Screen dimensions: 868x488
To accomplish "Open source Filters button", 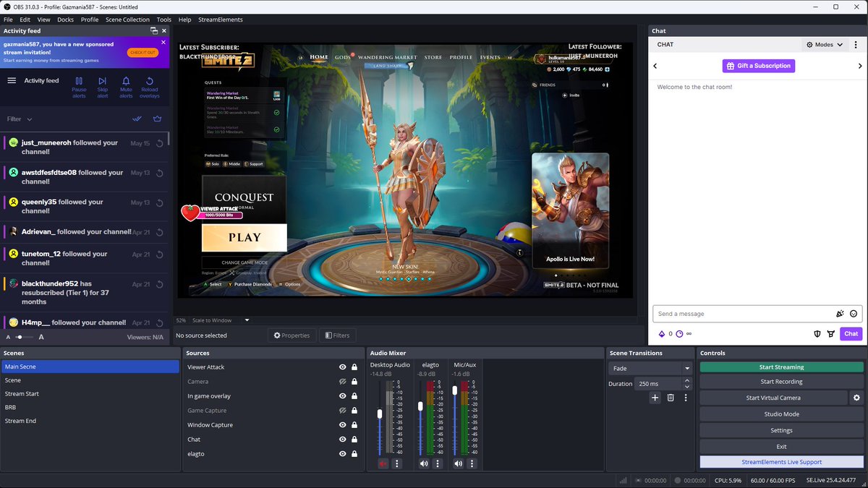I will coord(338,335).
